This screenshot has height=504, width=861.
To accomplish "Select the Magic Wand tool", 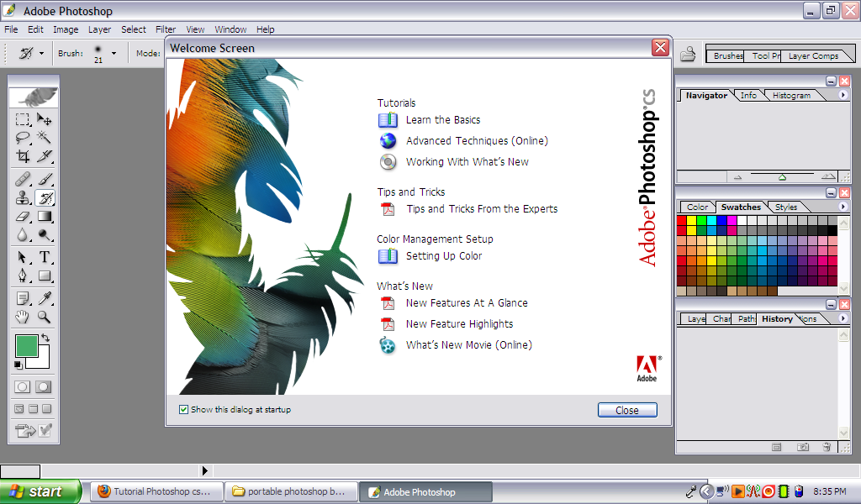I will click(x=44, y=138).
